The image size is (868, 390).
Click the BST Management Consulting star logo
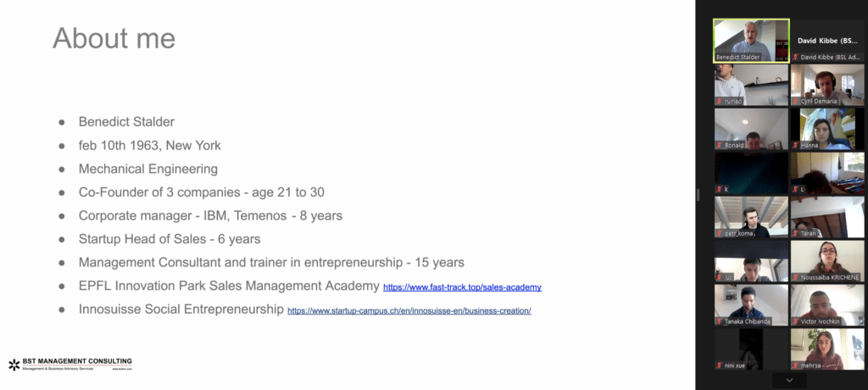point(14,365)
